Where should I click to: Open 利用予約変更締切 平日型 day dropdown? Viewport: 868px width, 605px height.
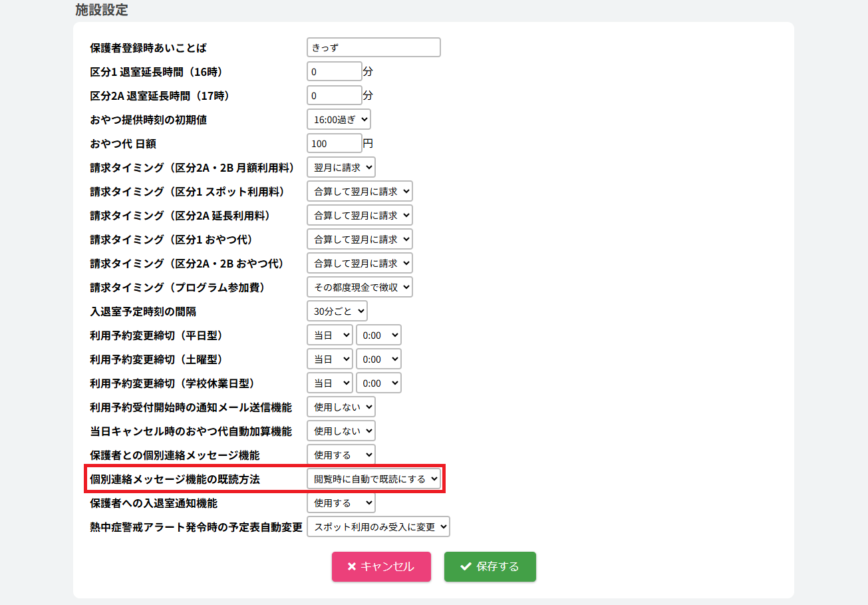click(330, 335)
